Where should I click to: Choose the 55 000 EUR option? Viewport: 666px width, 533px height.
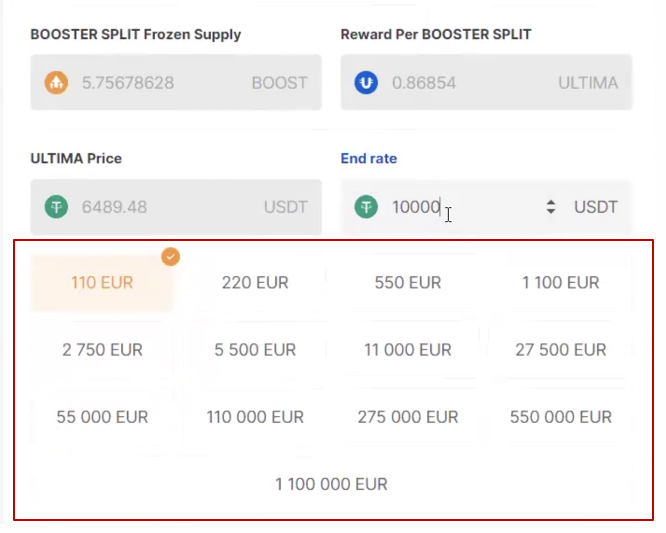(x=102, y=417)
